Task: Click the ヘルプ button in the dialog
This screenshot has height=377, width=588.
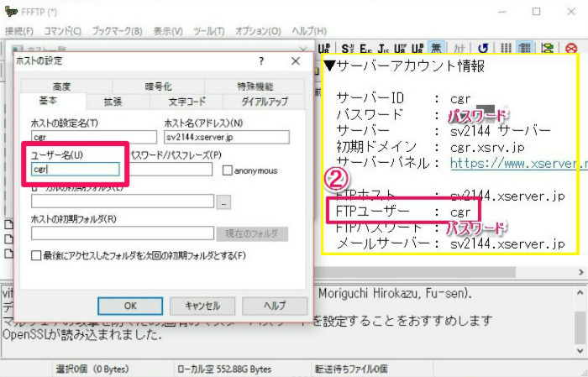Action: [x=275, y=306]
